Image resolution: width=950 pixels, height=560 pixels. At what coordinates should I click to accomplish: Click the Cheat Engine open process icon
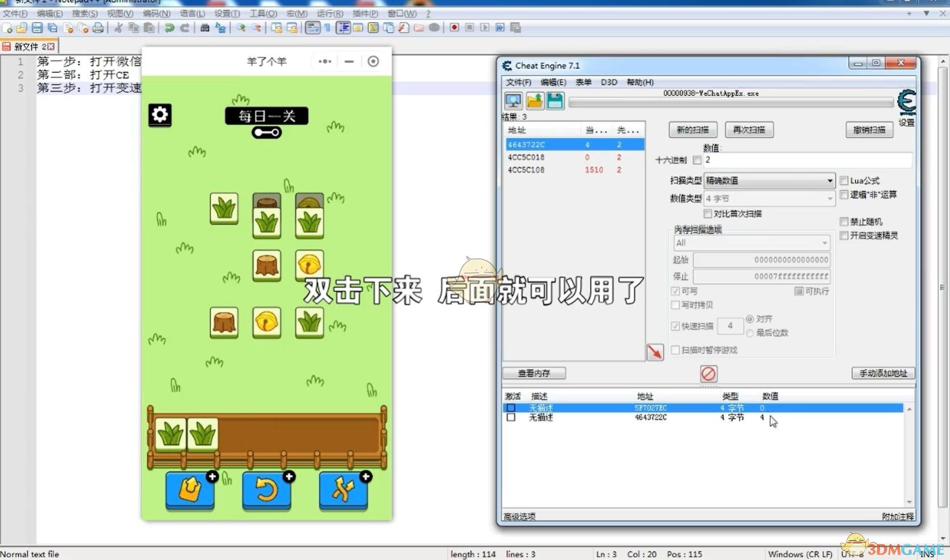click(x=513, y=101)
